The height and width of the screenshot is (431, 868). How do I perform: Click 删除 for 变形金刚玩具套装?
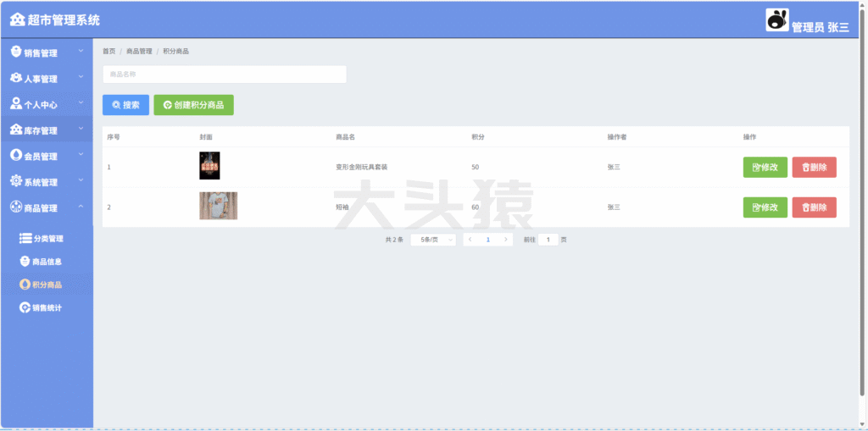coord(815,167)
